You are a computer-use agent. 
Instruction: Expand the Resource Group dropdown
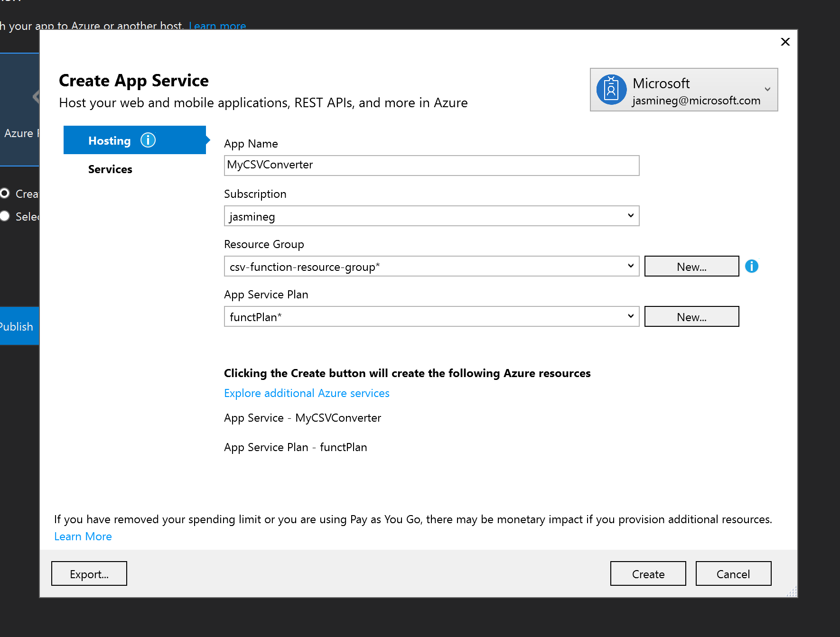click(x=431, y=266)
